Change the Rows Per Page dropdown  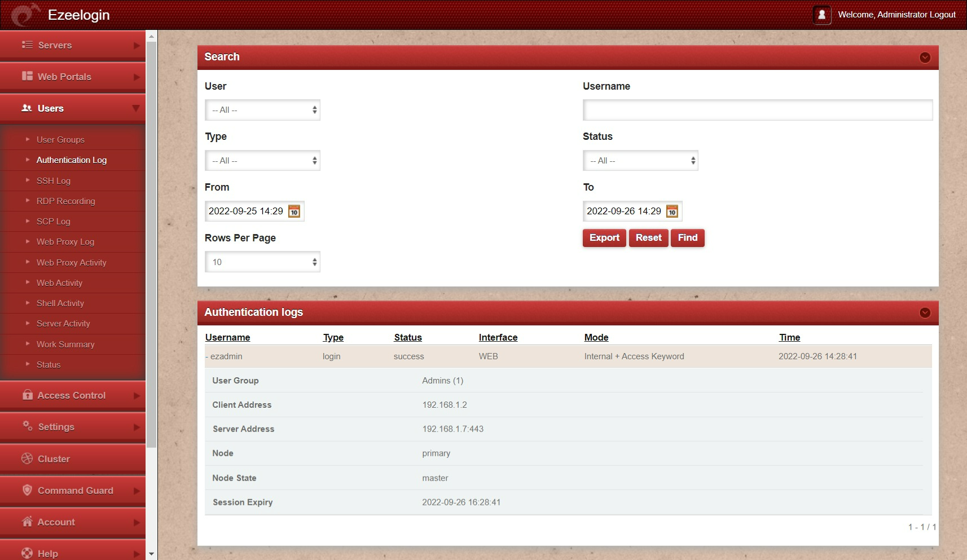click(262, 262)
